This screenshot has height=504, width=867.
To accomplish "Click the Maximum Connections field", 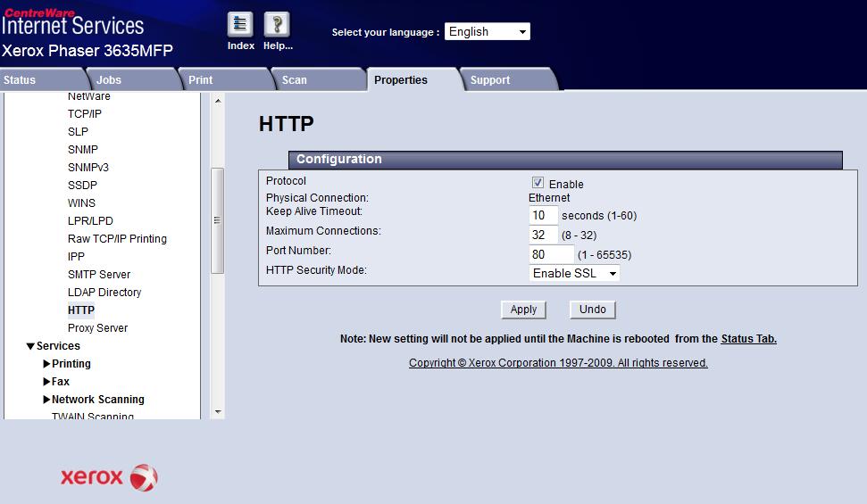I will pyautogui.click(x=543, y=235).
